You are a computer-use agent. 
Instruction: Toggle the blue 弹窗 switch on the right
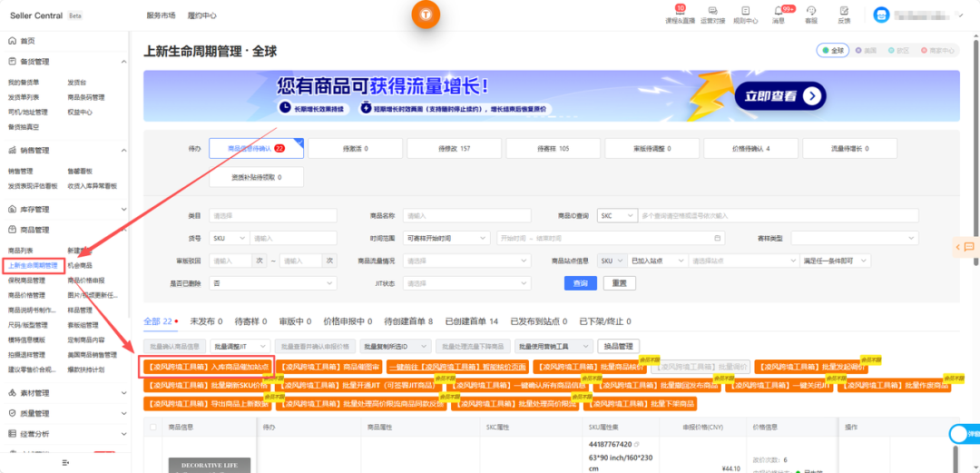(x=965, y=433)
